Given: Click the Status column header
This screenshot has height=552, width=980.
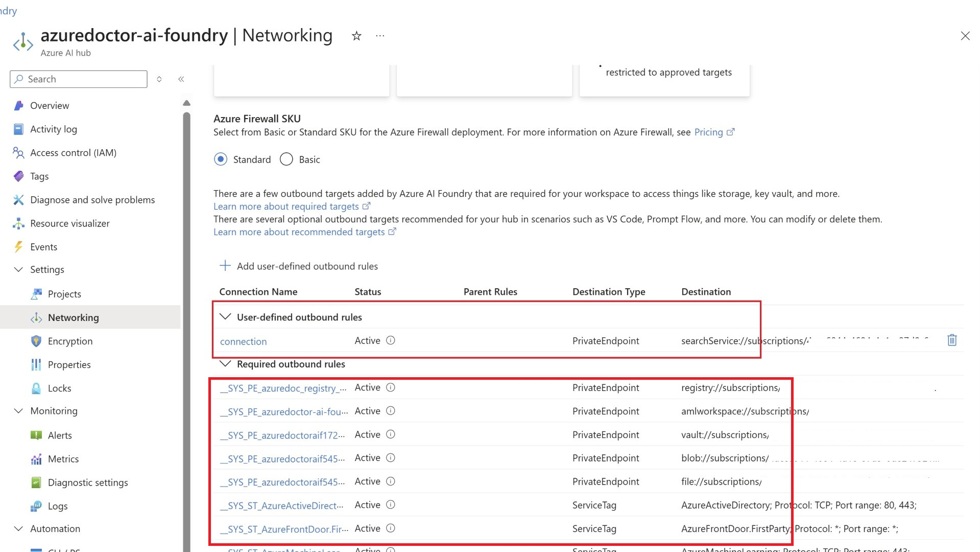Looking at the screenshot, I should 368,292.
